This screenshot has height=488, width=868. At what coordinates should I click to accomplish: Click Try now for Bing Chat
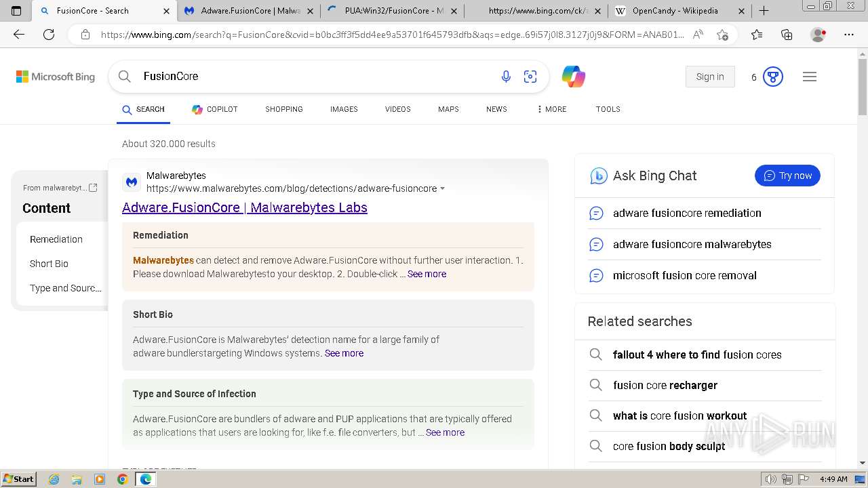click(787, 176)
